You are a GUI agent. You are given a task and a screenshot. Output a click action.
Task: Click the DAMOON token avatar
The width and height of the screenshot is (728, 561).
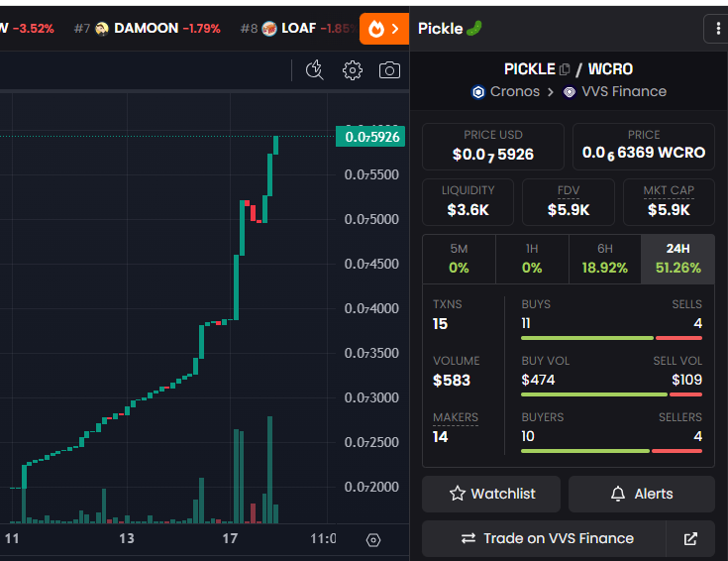pos(102,29)
